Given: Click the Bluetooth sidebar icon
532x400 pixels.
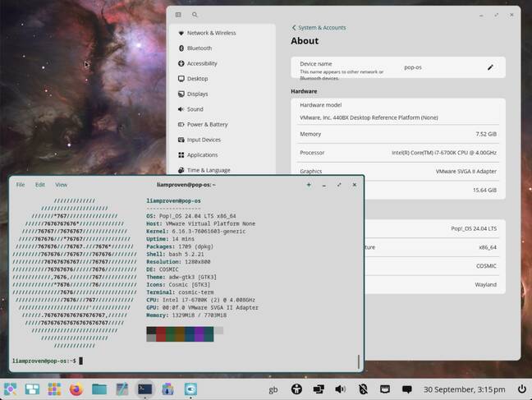Looking at the screenshot, I should 181,48.
